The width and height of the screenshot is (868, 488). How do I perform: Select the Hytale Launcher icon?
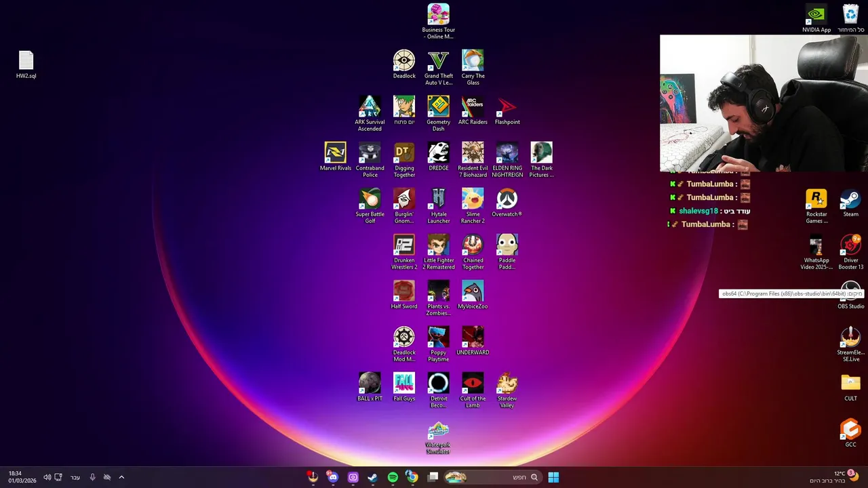pyautogui.click(x=438, y=206)
